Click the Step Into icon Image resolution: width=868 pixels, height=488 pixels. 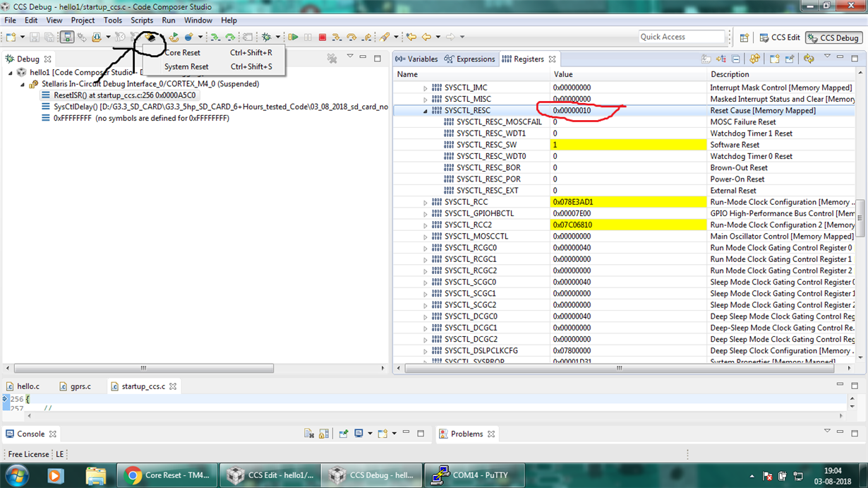[337, 37]
